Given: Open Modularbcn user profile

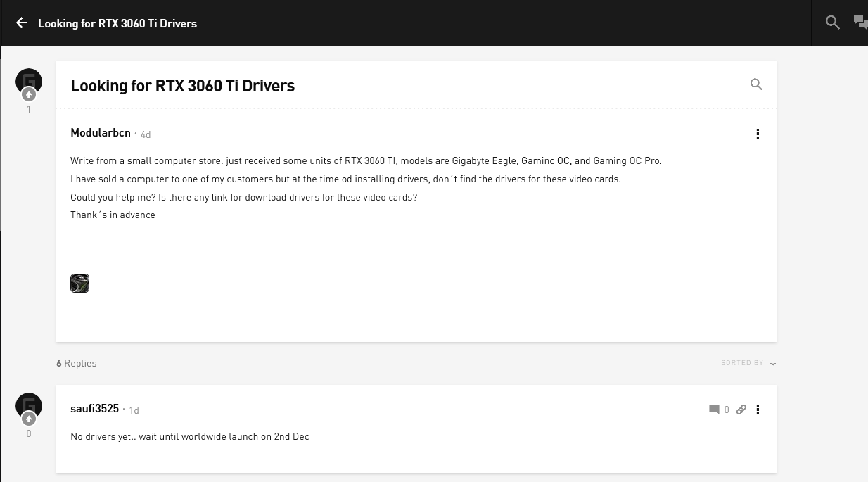Looking at the screenshot, I should [101, 132].
